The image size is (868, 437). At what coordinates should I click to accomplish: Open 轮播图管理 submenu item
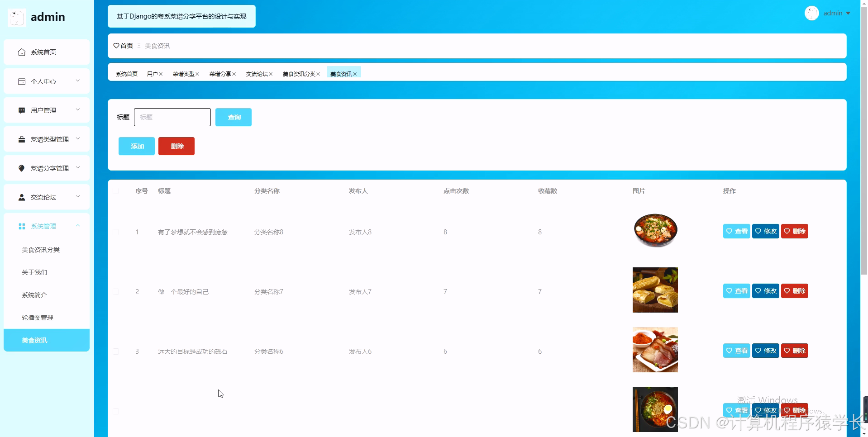pyautogui.click(x=47, y=318)
